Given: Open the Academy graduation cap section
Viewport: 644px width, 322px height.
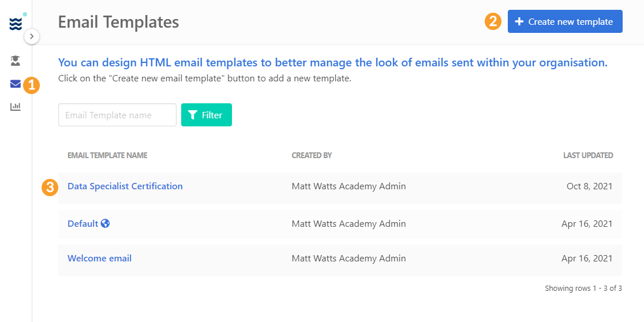Looking at the screenshot, I should (16, 60).
